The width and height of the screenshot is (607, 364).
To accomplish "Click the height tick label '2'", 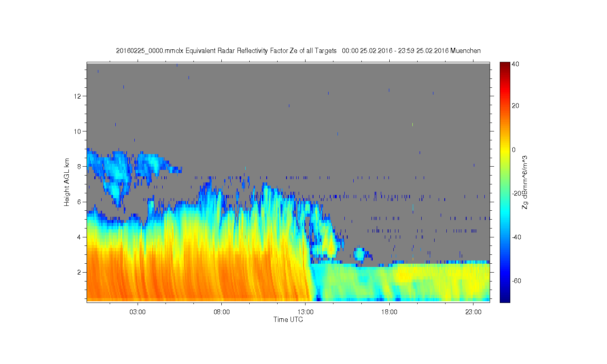I will point(80,272).
